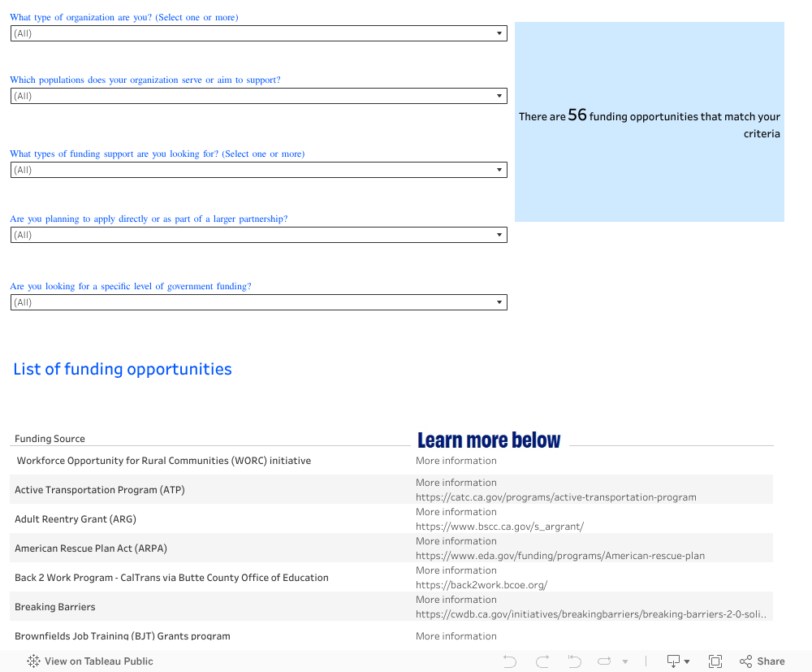Open the bscc.ca.gov s_argrant URL

(499, 527)
